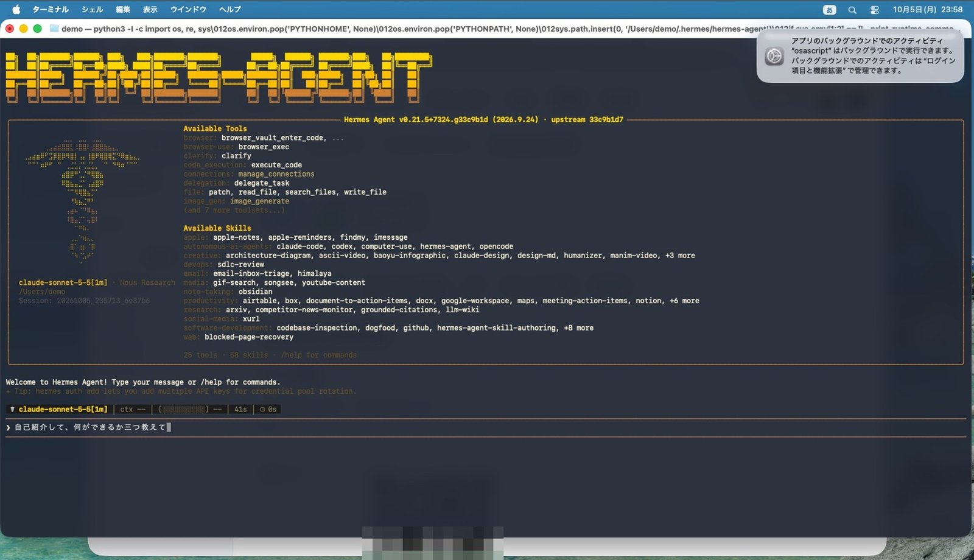974x560 pixels.
Task: Open the ターミナル menu
Action: coord(50,9)
